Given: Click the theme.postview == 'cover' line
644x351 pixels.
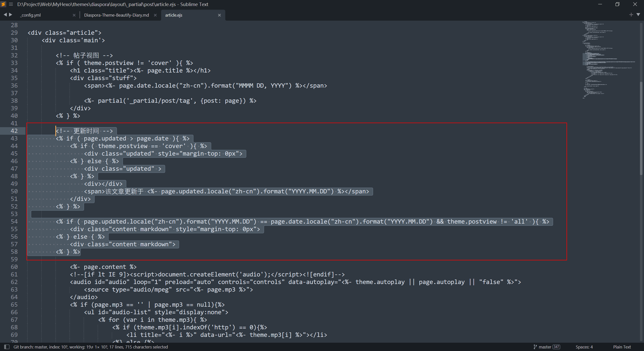Looking at the screenshot, I should click(x=138, y=146).
